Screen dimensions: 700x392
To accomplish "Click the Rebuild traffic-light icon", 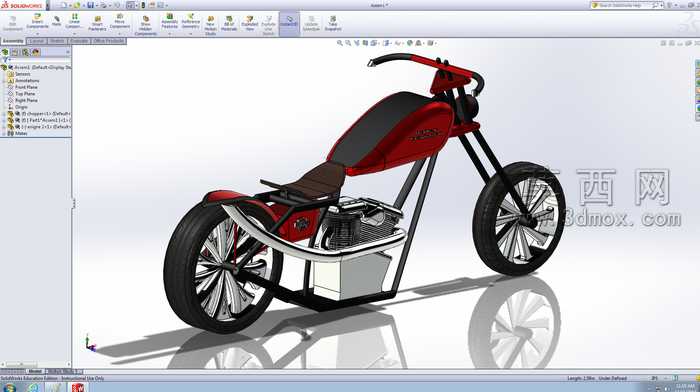I will point(143,5).
